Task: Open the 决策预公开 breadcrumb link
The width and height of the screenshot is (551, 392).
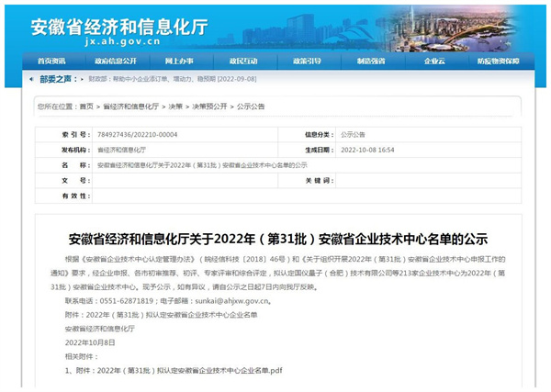Action: [x=208, y=106]
